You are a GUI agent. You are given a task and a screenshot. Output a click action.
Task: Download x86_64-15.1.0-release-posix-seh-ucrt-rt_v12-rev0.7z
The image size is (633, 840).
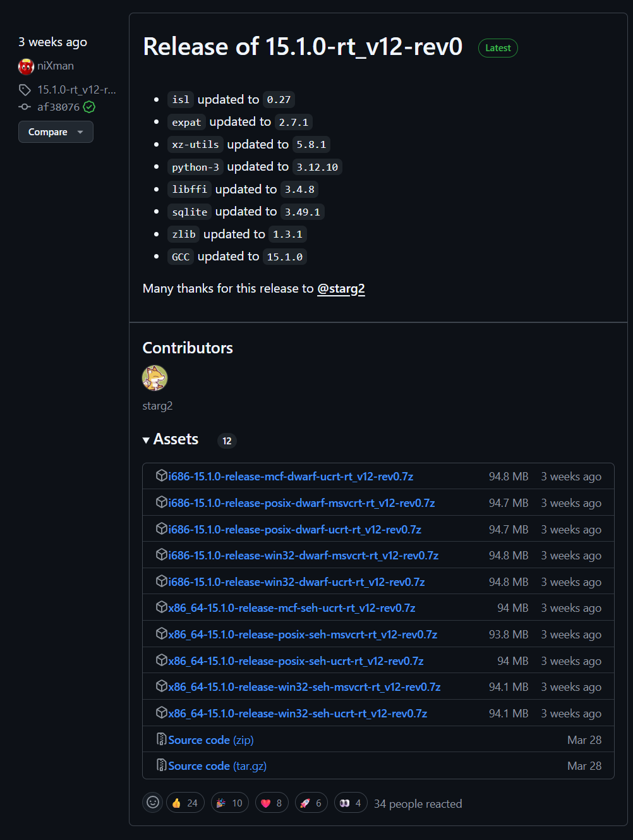tap(296, 660)
